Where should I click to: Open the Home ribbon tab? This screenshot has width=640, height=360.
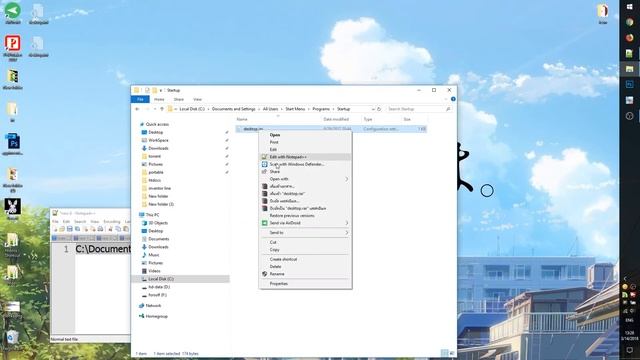point(159,99)
